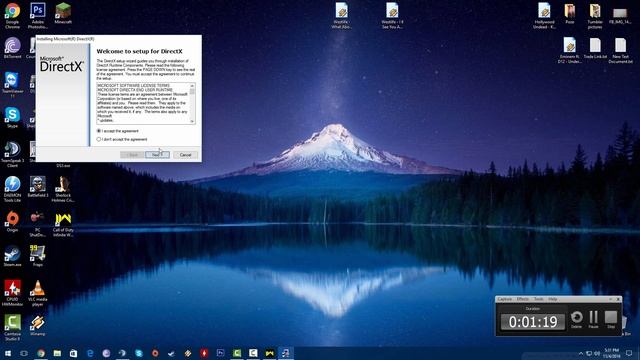This screenshot has height=360, width=640.
Task: Open Photoshop from the taskbar
Action: pos(220,353)
